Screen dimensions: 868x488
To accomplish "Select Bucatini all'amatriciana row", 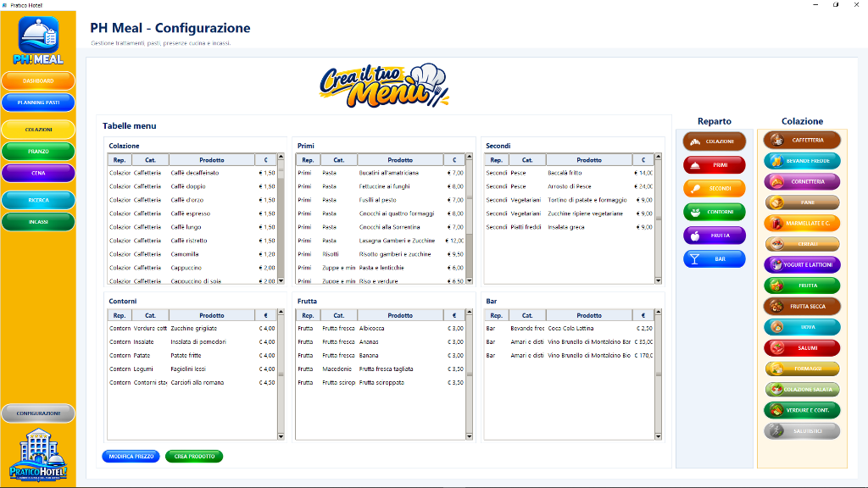I will click(x=381, y=173).
